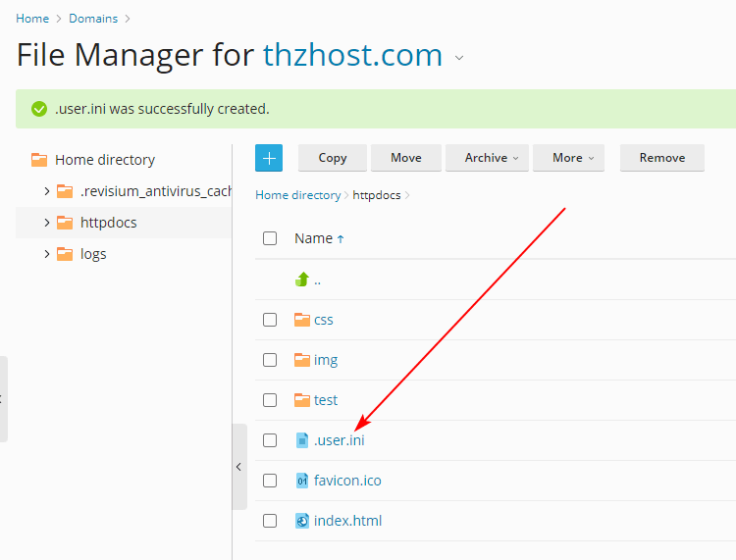Collapse the folder tree panel handle
The height and width of the screenshot is (560, 736).
click(x=239, y=467)
